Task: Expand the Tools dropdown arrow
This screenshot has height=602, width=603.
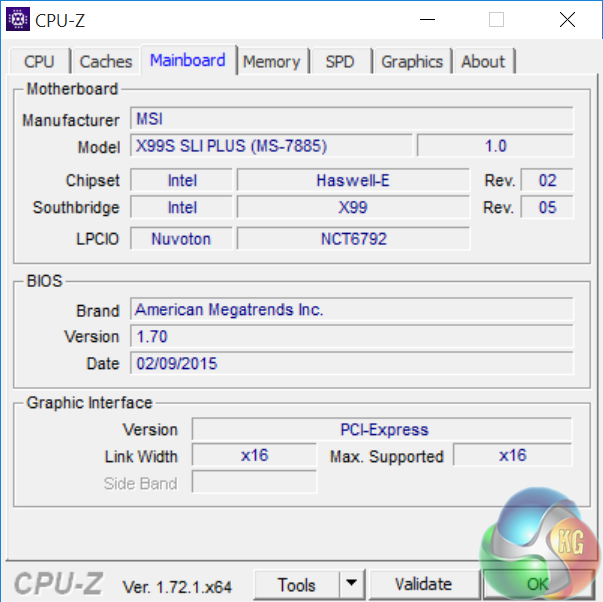Action: (x=351, y=585)
